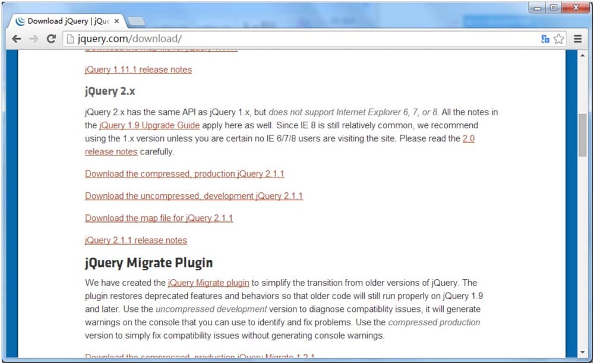The height and width of the screenshot is (364, 594).
Task: Click the vertical scrollbar thumb
Action: coord(582,134)
